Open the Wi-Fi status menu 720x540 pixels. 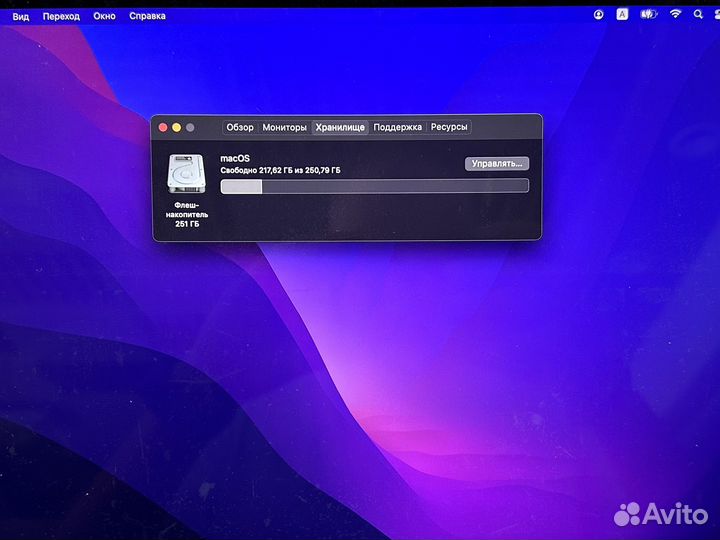(x=675, y=15)
